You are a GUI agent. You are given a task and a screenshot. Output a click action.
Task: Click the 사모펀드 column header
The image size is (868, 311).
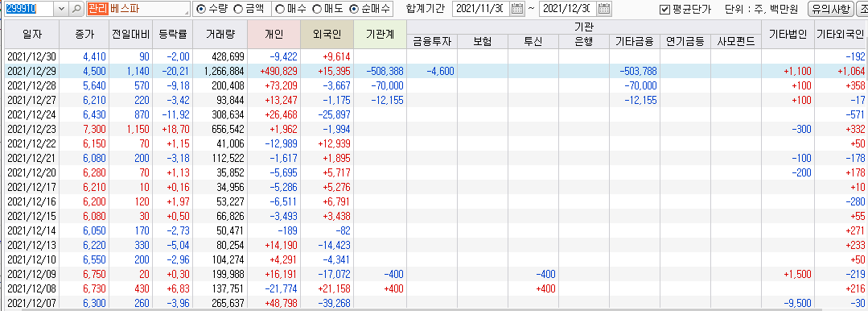[x=736, y=41]
